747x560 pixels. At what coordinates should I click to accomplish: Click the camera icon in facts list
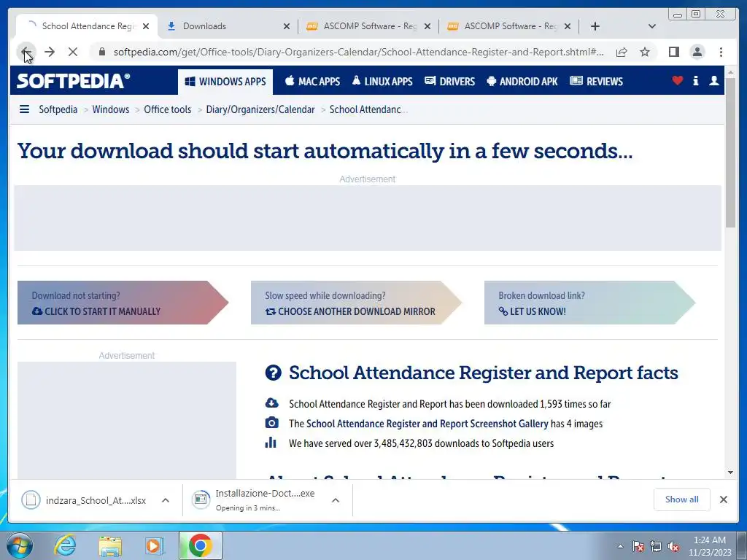[x=271, y=423]
